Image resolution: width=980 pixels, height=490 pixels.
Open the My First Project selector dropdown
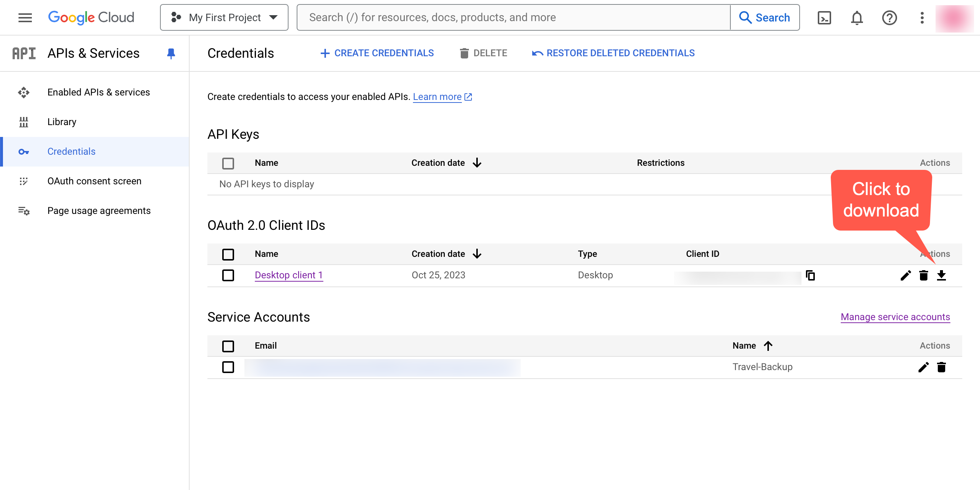click(224, 17)
